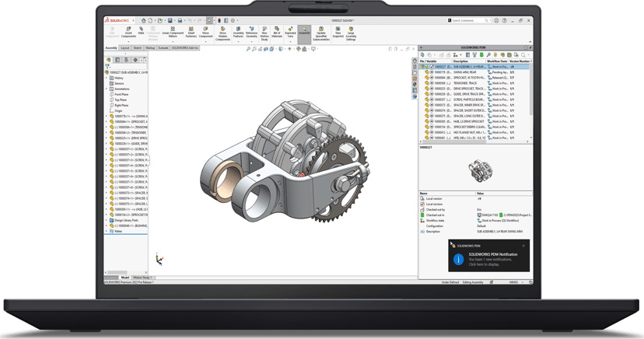Select the SWING ARM, REAR row in the PDM list

(474, 72)
